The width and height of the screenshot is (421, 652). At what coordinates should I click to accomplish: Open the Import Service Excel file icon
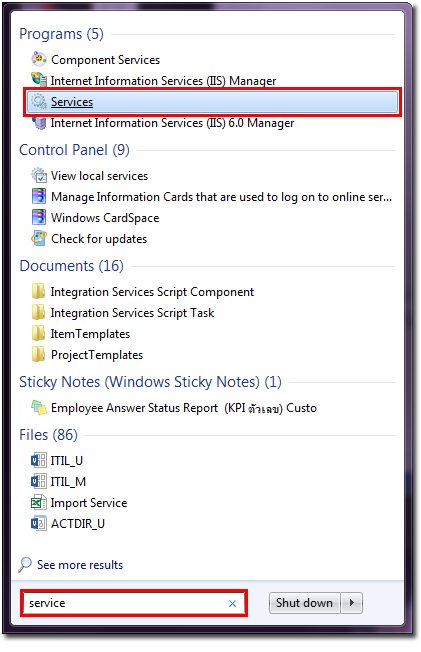(x=39, y=502)
